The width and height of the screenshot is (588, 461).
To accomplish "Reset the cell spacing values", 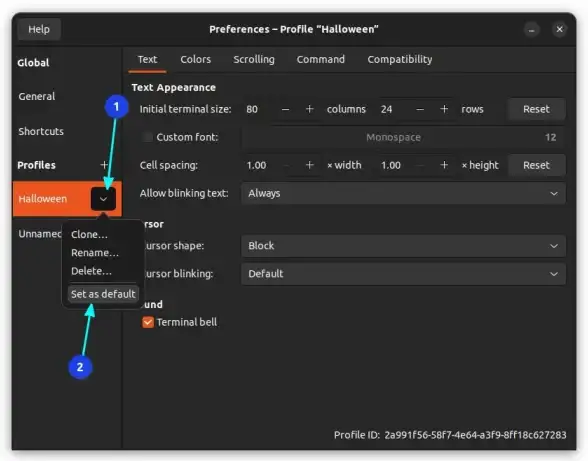I will coord(536,165).
